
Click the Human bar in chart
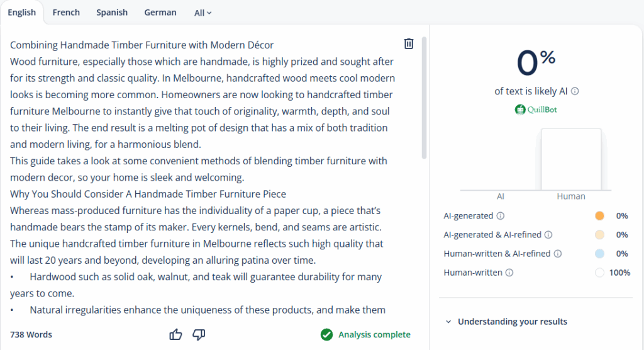pyautogui.click(x=571, y=159)
